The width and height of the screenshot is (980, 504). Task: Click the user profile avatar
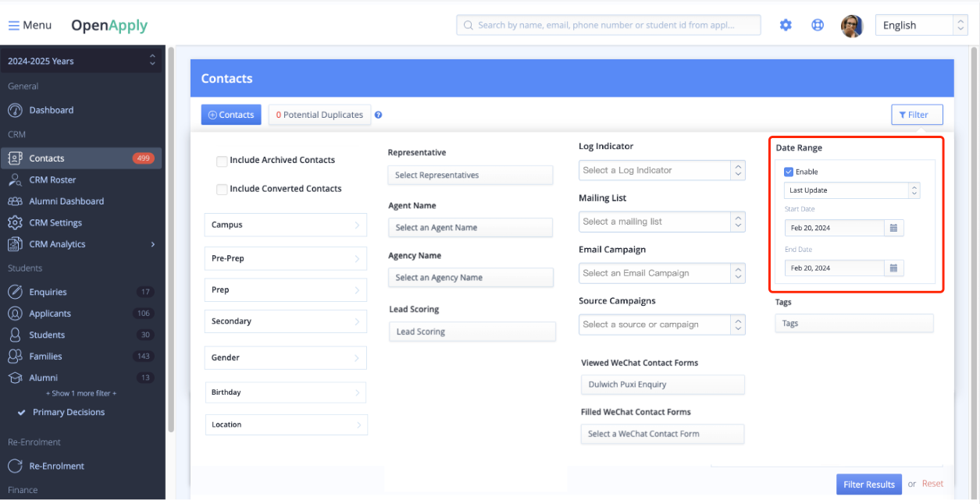click(x=852, y=26)
